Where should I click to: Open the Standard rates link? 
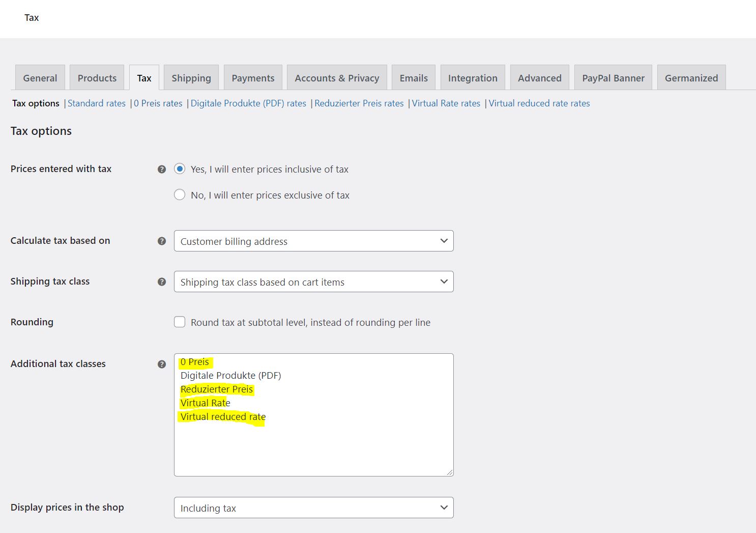pyautogui.click(x=96, y=103)
